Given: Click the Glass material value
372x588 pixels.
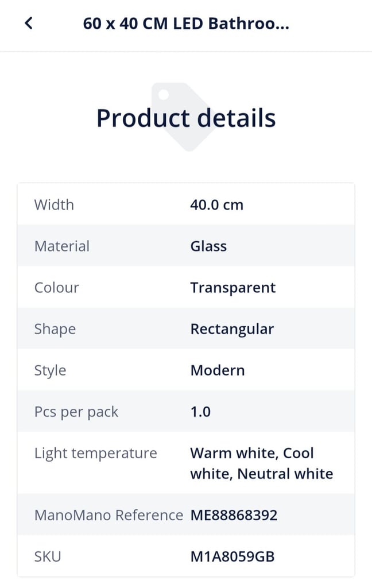Looking at the screenshot, I should [x=208, y=246].
